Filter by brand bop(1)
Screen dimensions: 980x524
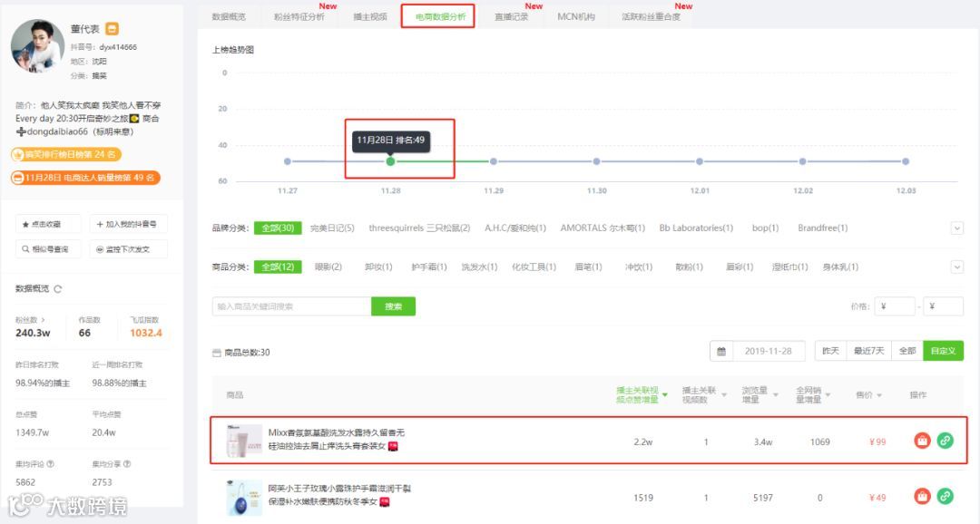coord(765,228)
